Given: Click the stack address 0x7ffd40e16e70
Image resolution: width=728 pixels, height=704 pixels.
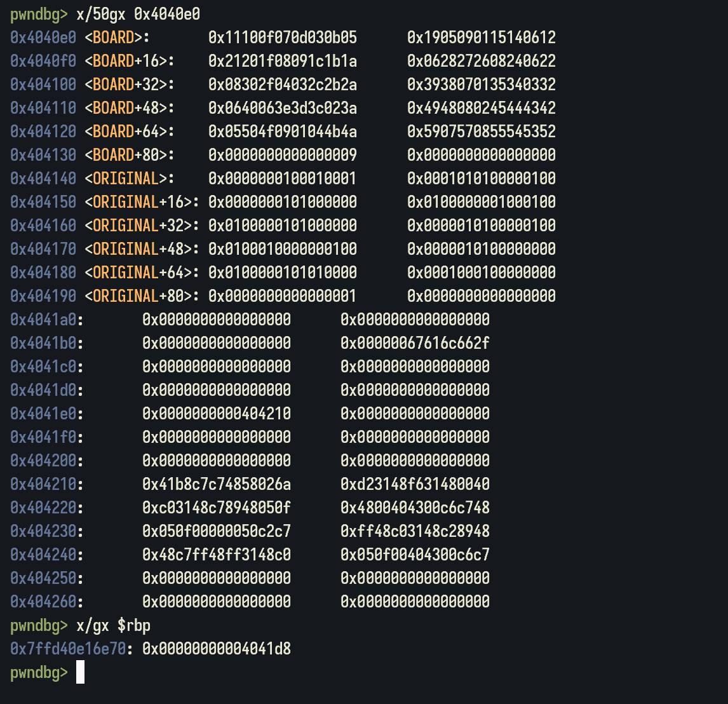Looking at the screenshot, I should point(68,649).
